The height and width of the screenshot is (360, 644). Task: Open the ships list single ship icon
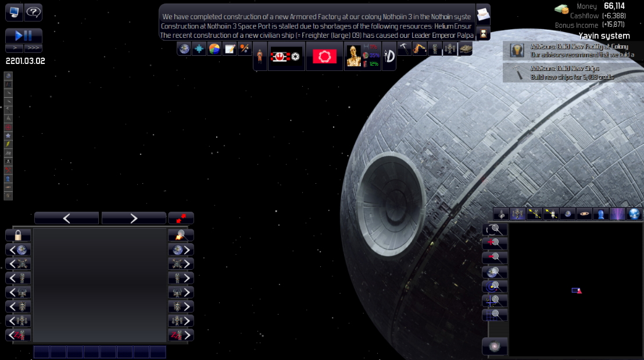(x=435, y=49)
